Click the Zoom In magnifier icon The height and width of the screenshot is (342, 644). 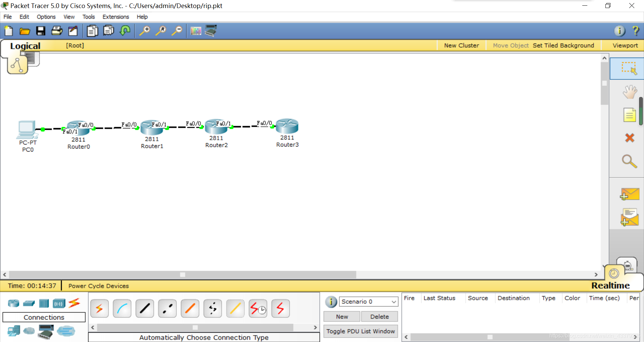pyautogui.click(x=145, y=31)
